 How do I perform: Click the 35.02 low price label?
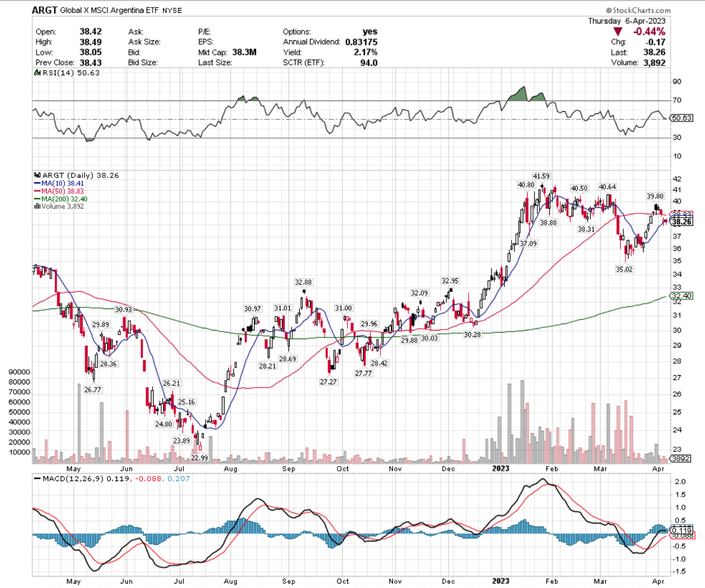pyautogui.click(x=624, y=269)
